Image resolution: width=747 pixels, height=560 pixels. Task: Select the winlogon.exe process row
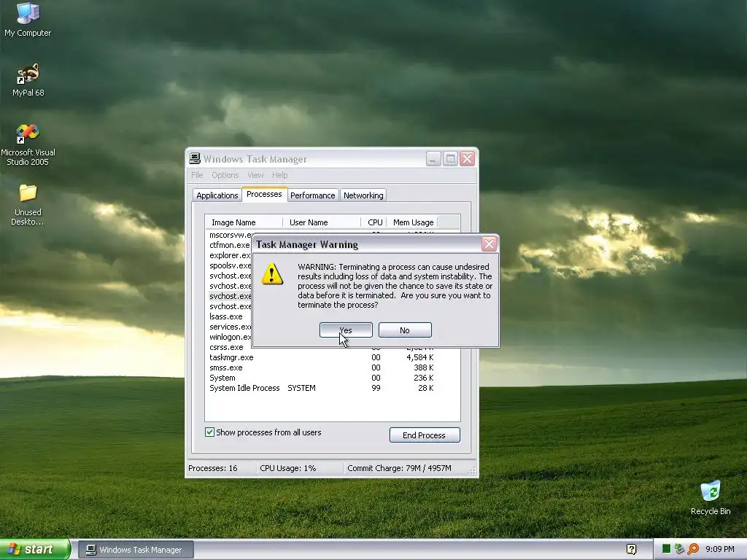tap(230, 337)
